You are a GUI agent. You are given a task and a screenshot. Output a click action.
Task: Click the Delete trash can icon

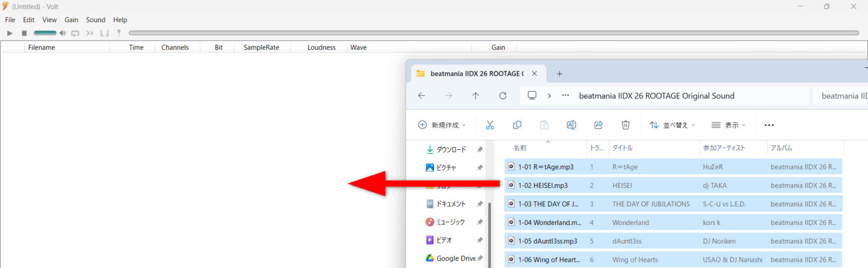point(626,125)
